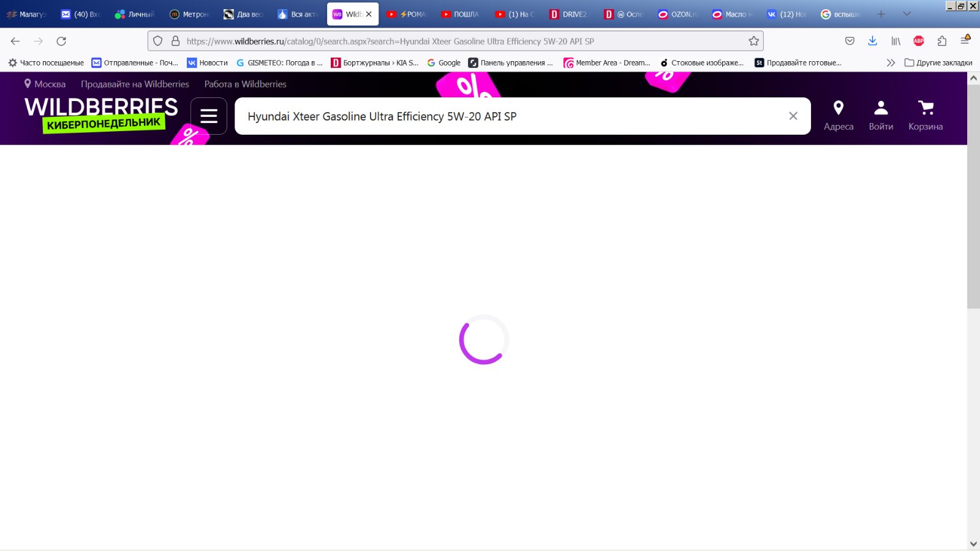This screenshot has width=980, height=551.
Task: Switch to the Малагуэ tab
Action: 26,14
